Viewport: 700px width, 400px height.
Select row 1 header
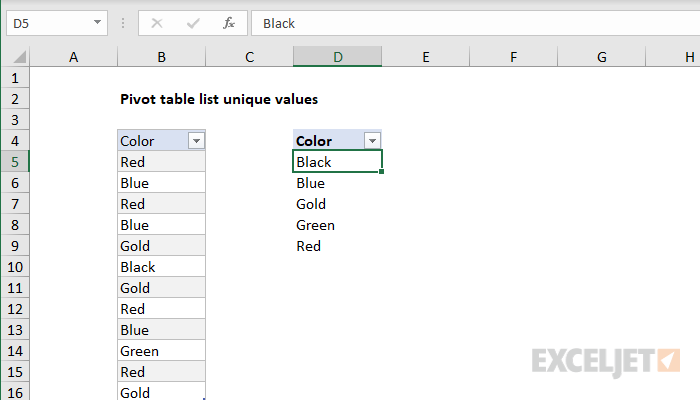click(x=15, y=78)
